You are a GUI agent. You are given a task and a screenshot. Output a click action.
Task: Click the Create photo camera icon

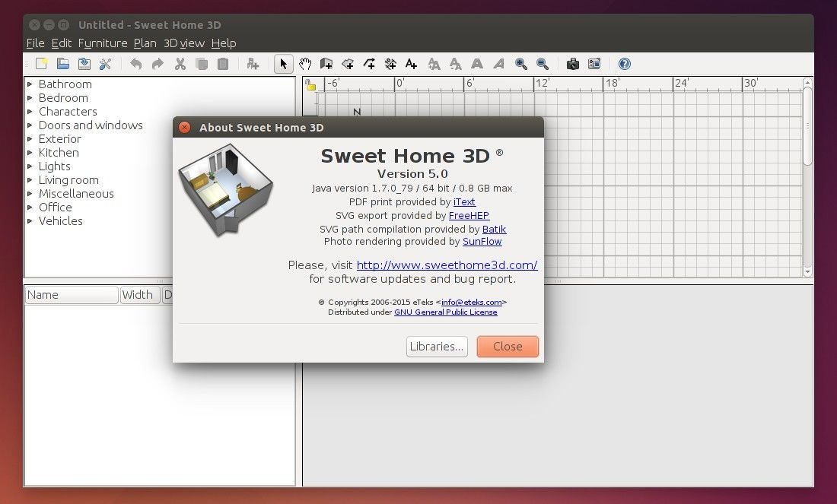pyautogui.click(x=573, y=64)
